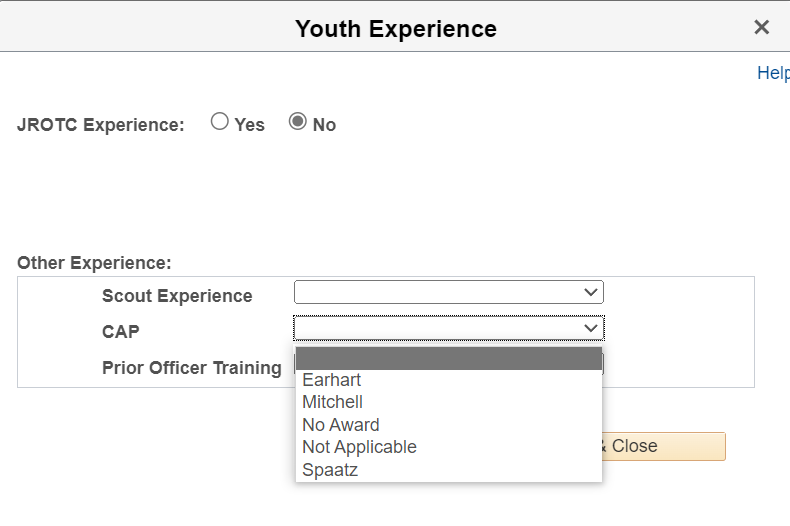Click the CAP dropdown field

click(x=438, y=328)
